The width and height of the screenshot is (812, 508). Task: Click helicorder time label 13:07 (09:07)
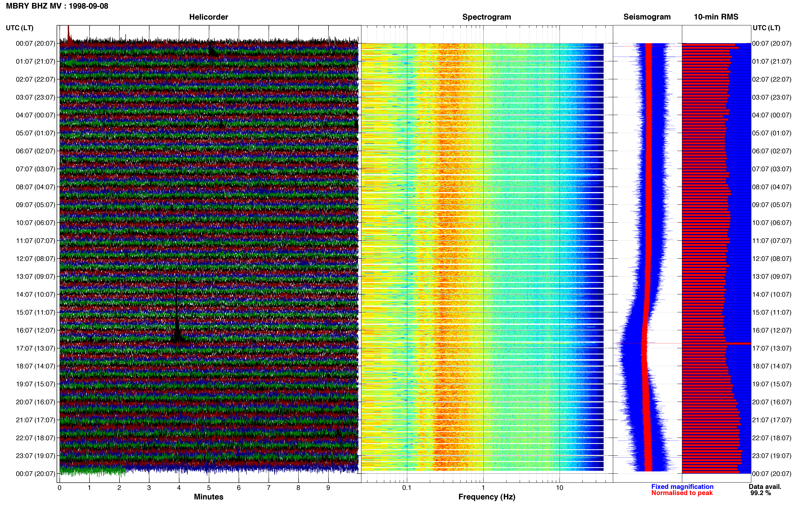pyautogui.click(x=35, y=277)
